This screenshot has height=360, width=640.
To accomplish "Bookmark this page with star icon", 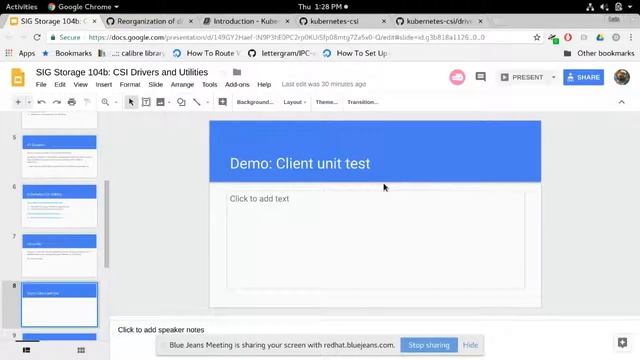I will point(537,37).
